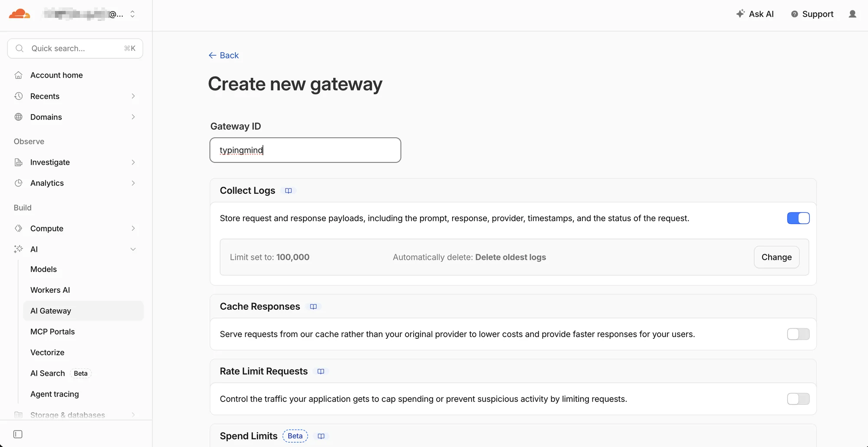868x447 pixels.
Task: Open Collect Logs documentation book icon
Action: 288,191
